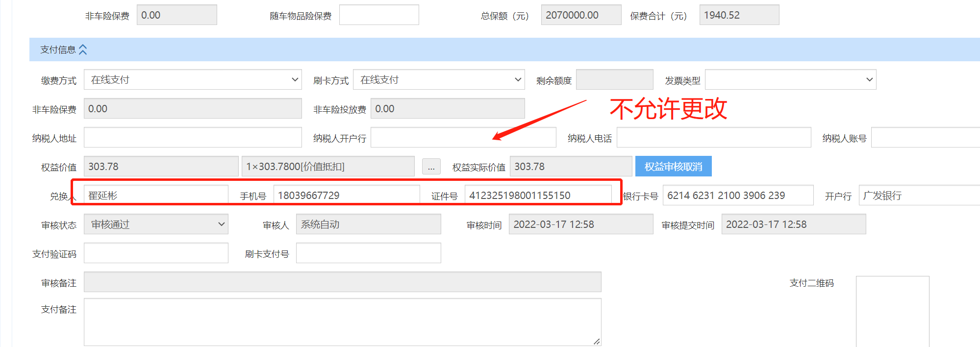Screen dimensions: 980x347
Task: Collapse the 支付信息 section chevron
Action: [x=83, y=50]
